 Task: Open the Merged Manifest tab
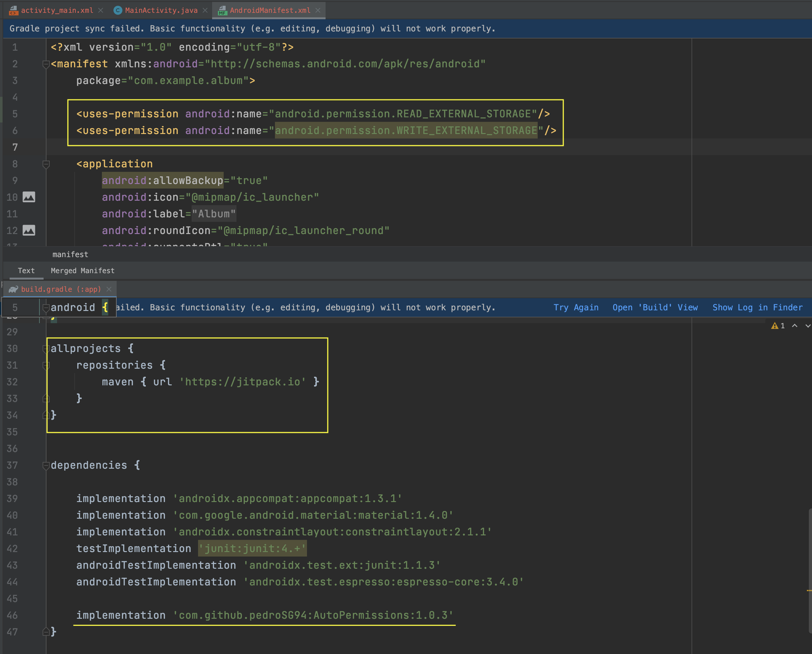pyautogui.click(x=82, y=271)
